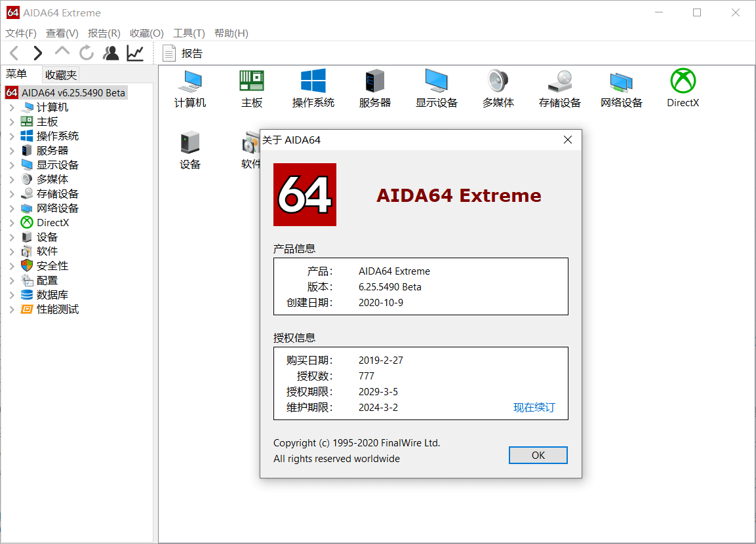The height and width of the screenshot is (544, 756).
Task: Close the 关于 AIDA64 dialog with X
Action: (x=567, y=140)
